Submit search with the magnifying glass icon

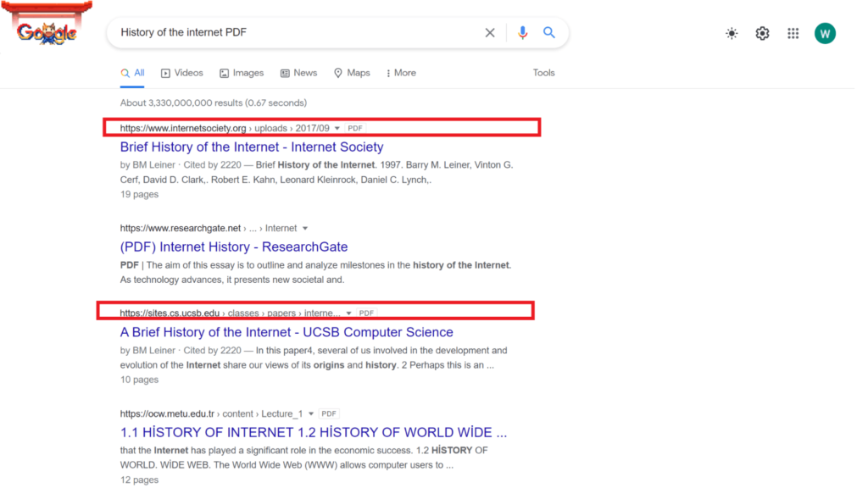coord(548,33)
